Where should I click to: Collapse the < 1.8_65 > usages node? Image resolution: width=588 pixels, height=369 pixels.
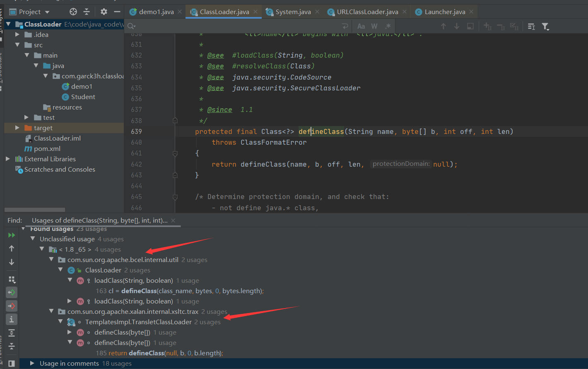click(x=42, y=249)
